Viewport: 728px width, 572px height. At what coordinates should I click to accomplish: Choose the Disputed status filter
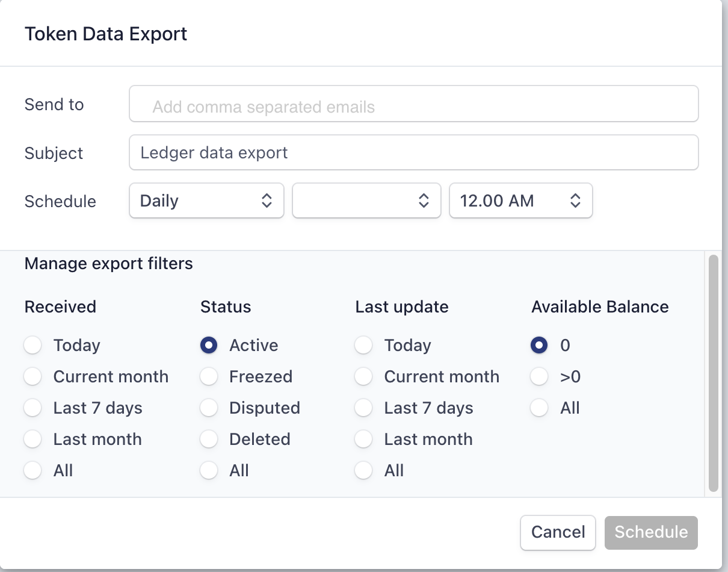pos(209,408)
